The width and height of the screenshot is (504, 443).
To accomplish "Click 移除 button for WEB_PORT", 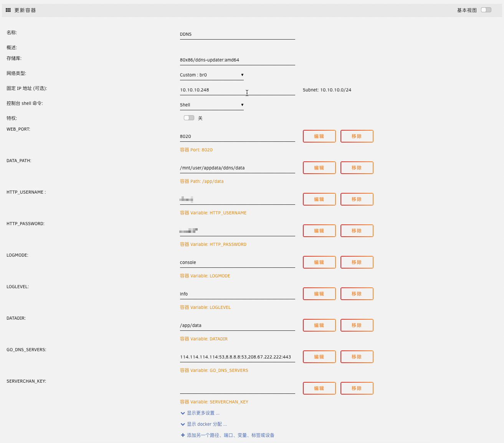I will [x=357, y=136].
